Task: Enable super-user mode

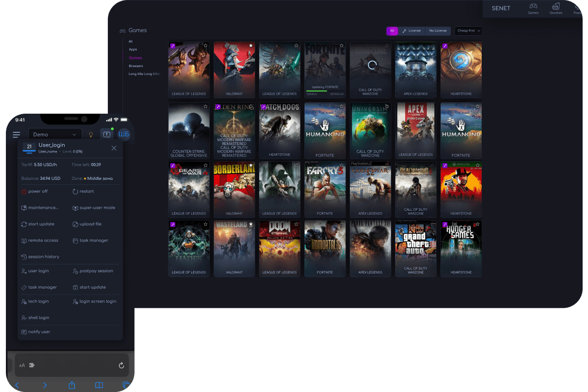Action: pyautogui.click(x=94, y=208)
